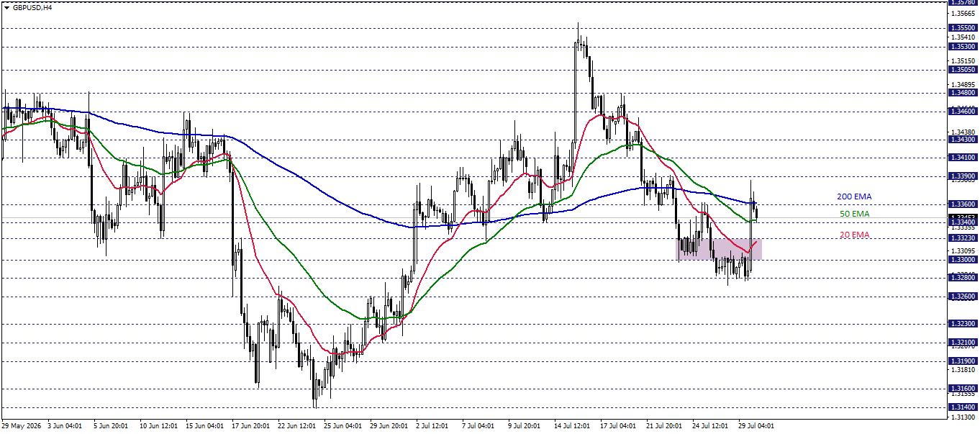980x434 pixels.
Task: Select the 1.34100 horizontal level label
Action: pos(963,157)
